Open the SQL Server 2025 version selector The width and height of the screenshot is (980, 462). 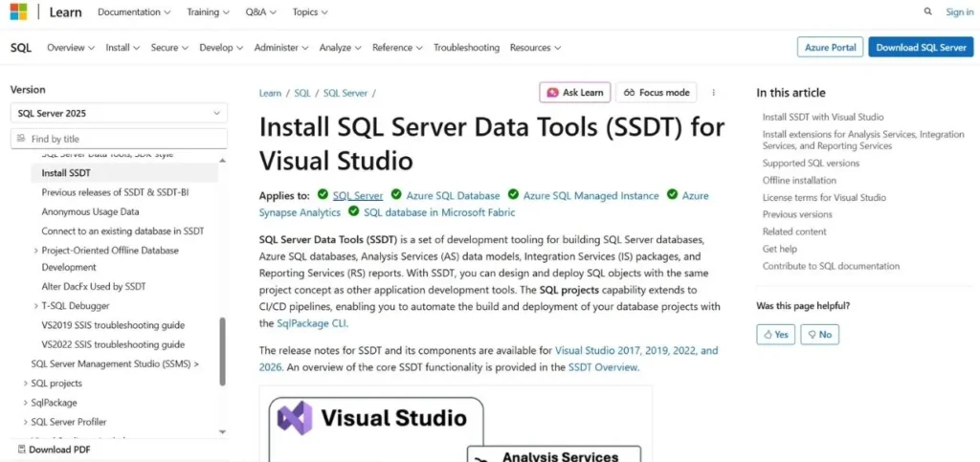[119, 113]
